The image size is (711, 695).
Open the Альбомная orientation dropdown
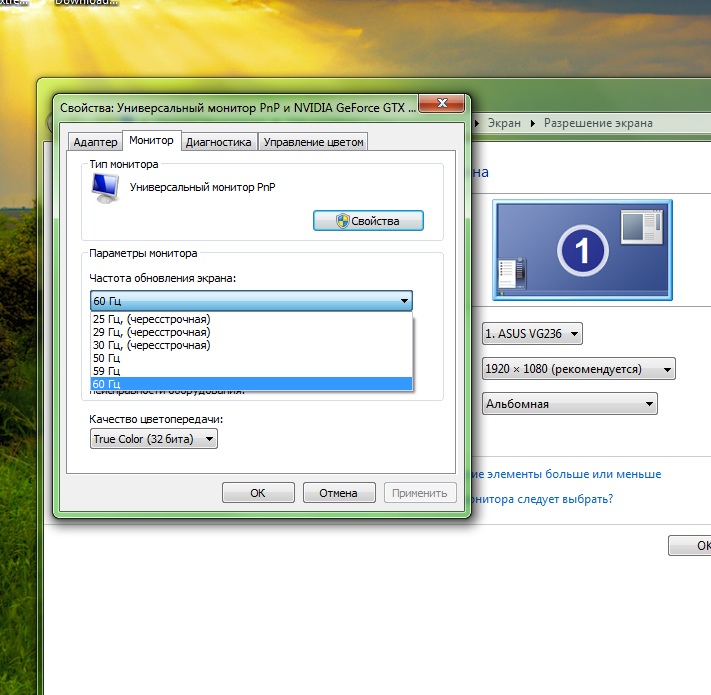[569, 404]
